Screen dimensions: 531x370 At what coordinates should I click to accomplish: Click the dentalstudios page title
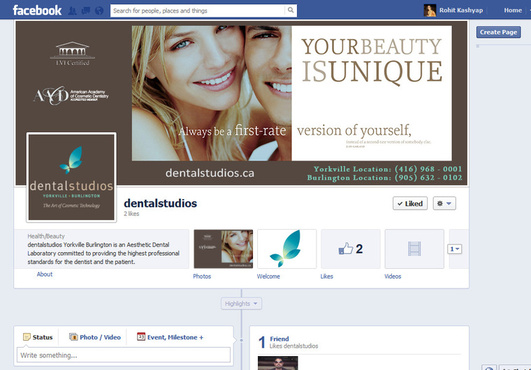tap(160, 203)
